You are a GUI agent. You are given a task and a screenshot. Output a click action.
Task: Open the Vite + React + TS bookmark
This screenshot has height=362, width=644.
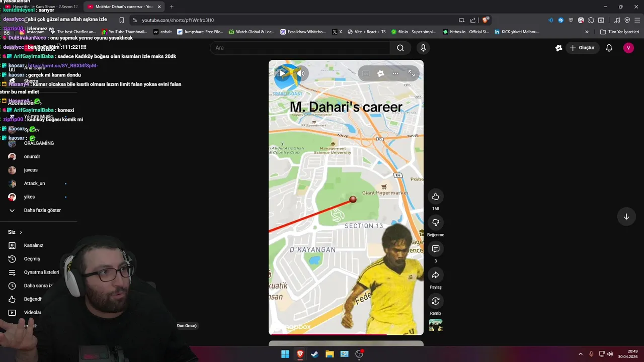366,32
